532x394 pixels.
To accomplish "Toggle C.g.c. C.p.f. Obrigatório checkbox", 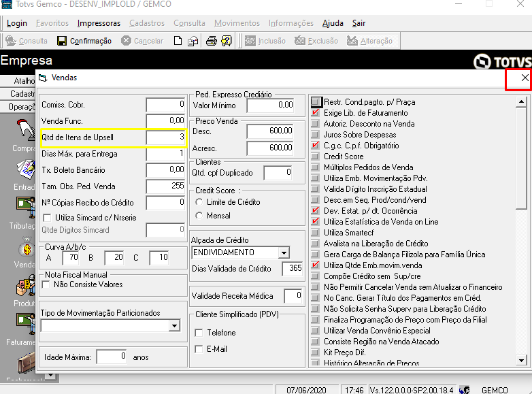I will 316,145.
